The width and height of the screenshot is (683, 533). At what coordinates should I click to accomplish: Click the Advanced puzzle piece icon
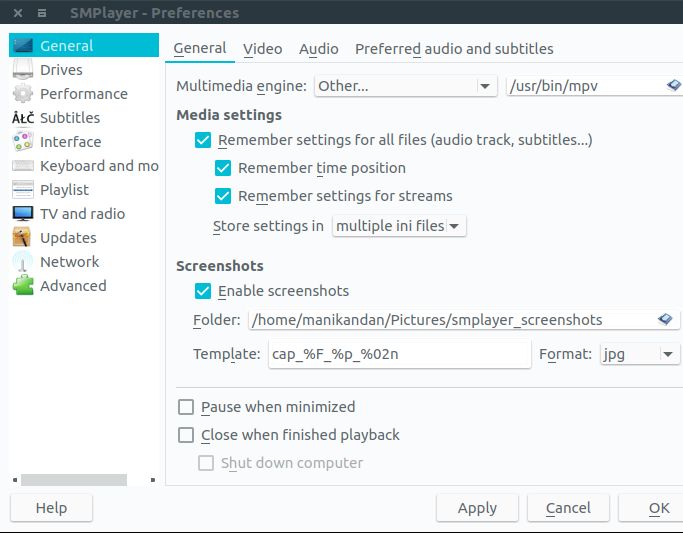[23, 285]
